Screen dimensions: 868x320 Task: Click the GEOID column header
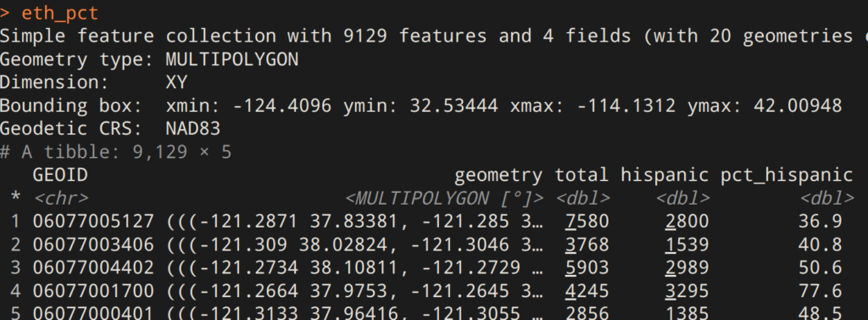click(60, 175)
